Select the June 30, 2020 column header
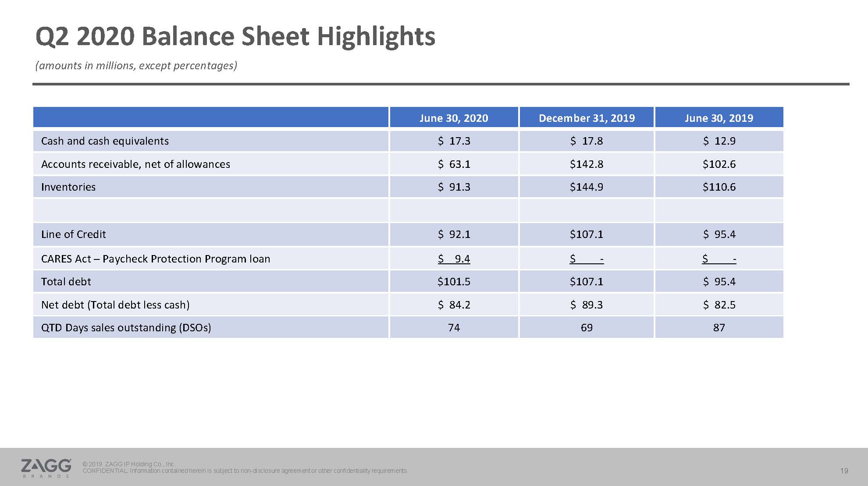Viewport: 868px width, 486px height. (x=454, y=118)
